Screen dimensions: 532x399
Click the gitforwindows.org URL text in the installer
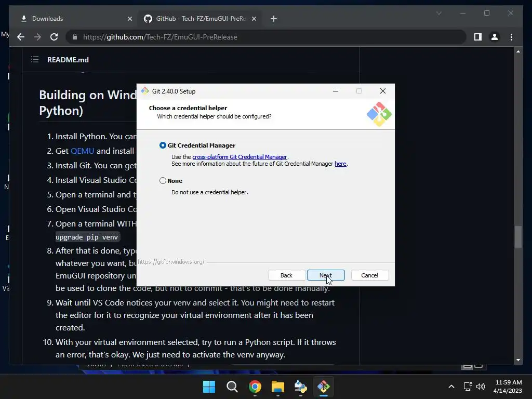171,262
